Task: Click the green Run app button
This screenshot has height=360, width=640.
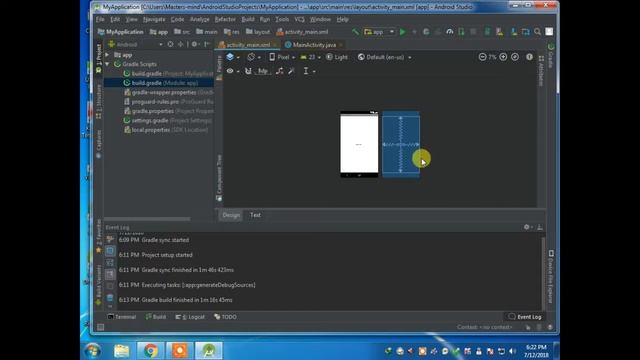Action: 403,31
